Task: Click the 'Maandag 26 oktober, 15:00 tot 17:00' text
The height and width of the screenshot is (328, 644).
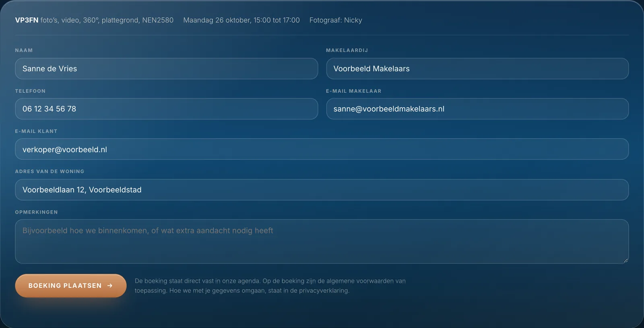Action: click(242, 20)
